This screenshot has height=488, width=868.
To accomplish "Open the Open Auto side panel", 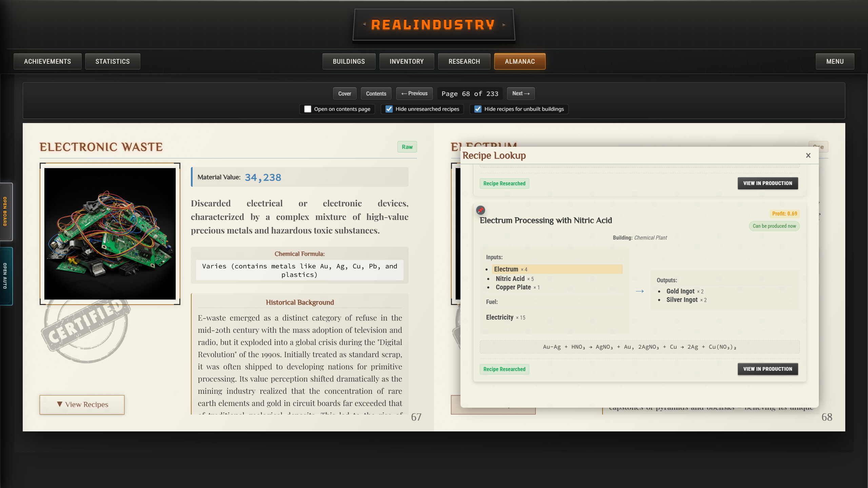I will coord(6,276).
